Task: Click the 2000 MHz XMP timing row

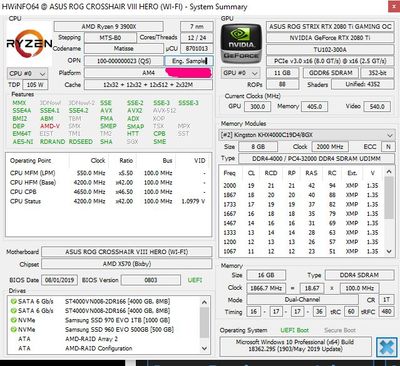Action: (301, 186)
